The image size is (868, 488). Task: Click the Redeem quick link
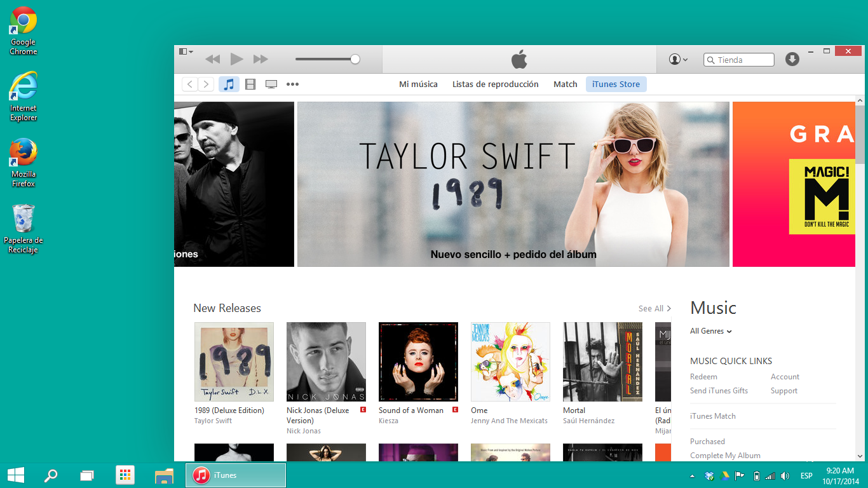pyautogui.click(x=703, y=377)
